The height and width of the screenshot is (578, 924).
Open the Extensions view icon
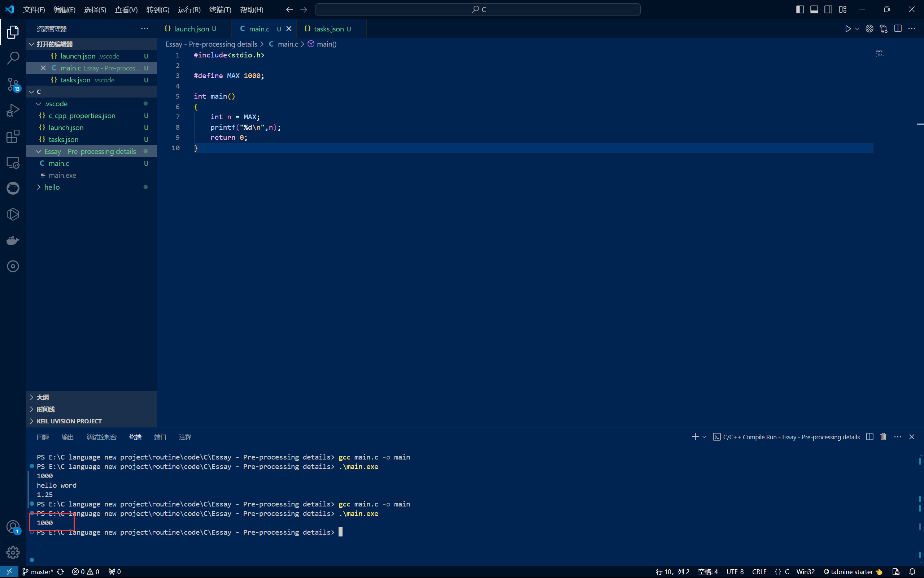pyautogui.click(x=13, y=137)
